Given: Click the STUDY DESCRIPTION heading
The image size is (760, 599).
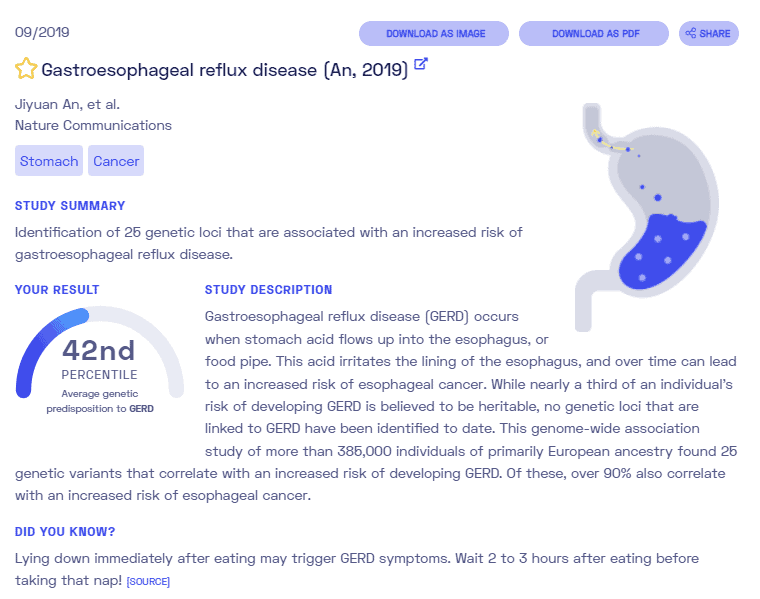Looking at the screenshot, I should 269,290.
